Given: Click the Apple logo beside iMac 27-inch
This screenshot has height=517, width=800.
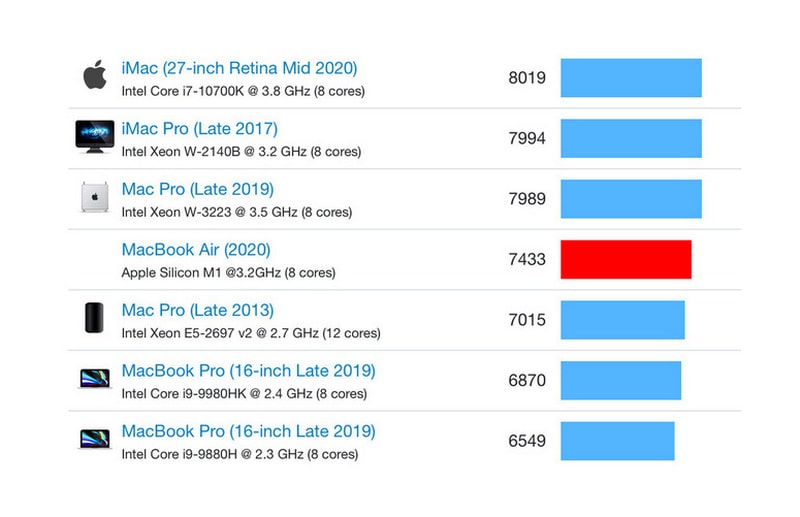Looking at the screenshot, I should pyautogui.click(x=94, y=76).
